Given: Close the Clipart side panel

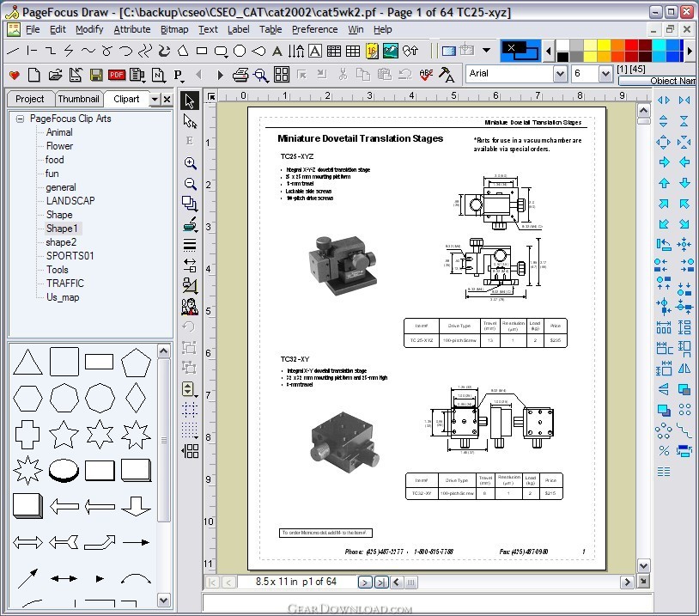Looking at the screenshot, I should pos(167,99).
